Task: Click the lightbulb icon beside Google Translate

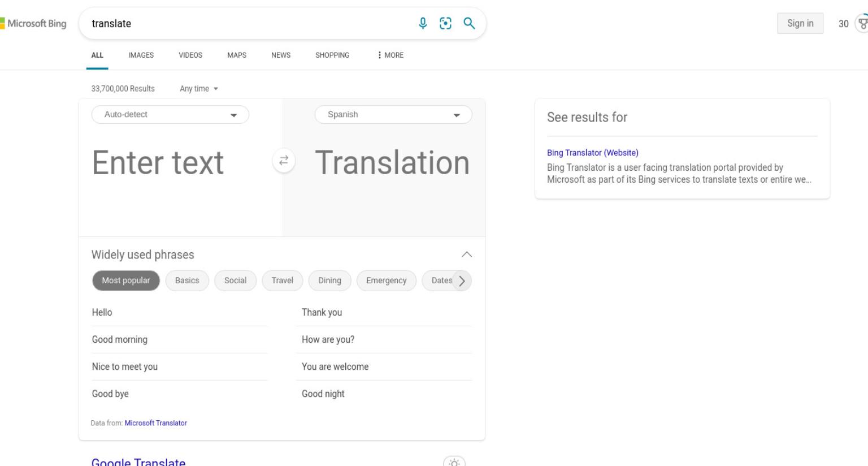Action: click(x=454, y=462)
